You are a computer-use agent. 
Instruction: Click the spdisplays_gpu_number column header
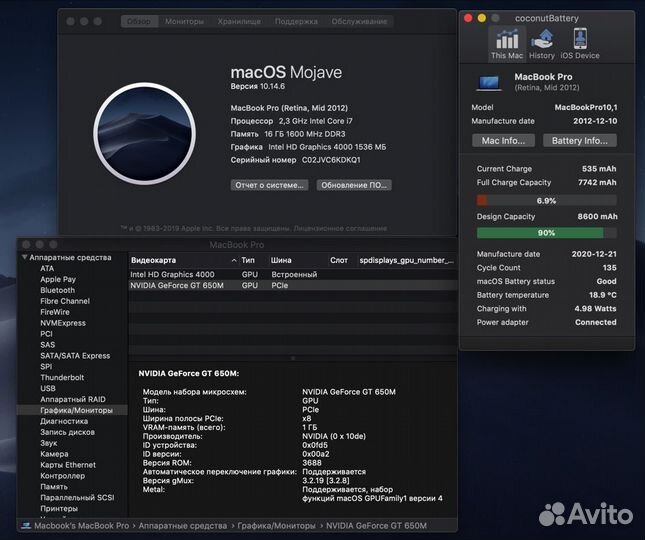(406, 260)
